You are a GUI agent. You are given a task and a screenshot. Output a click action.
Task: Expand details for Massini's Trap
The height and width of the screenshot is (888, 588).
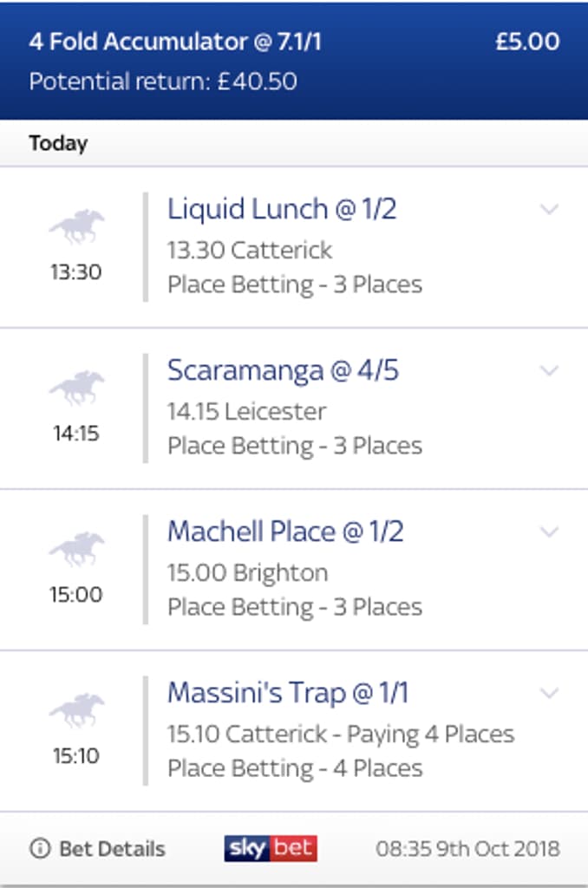pos(546,693)
